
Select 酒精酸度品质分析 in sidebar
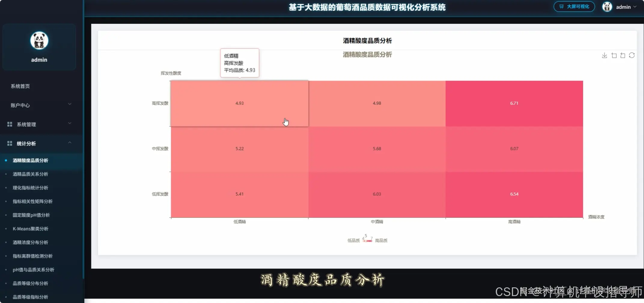coord(30,160)
